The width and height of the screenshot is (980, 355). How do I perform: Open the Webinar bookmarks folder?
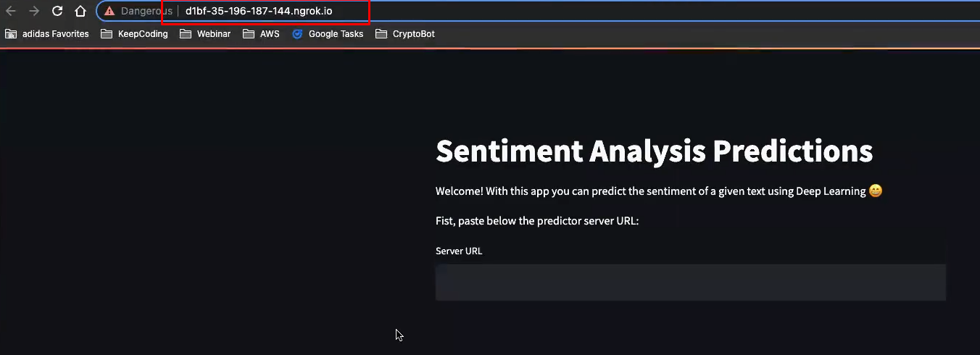(x=205, y=33)
